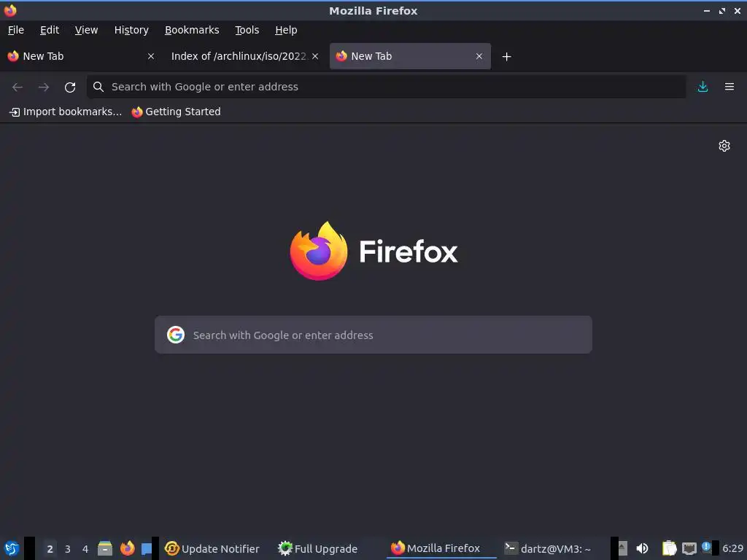The height and width of the screenshot is (560, 747).
Task: Click the blue show desktop taskbar icon
Action: tap(147, 548)
